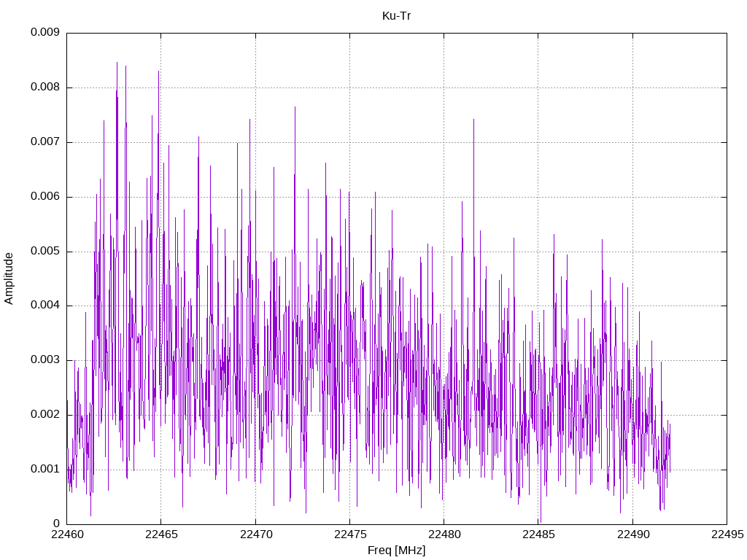Click the y-axis tick label 0.006
747x560 pixels.
click(x=45, y=196)
